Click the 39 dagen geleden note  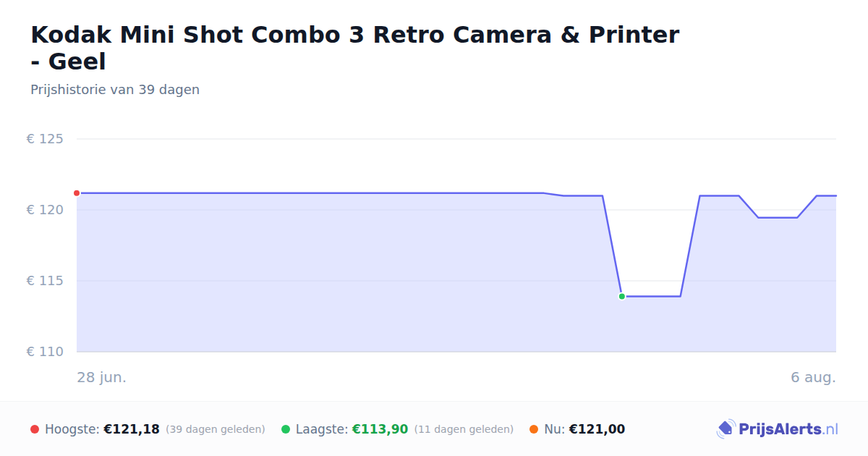[216, 429]
